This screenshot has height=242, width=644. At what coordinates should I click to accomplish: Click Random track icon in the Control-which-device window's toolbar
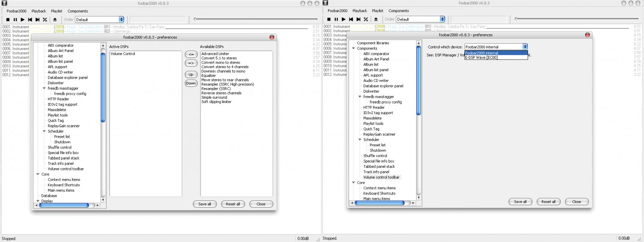click(366, 19)
